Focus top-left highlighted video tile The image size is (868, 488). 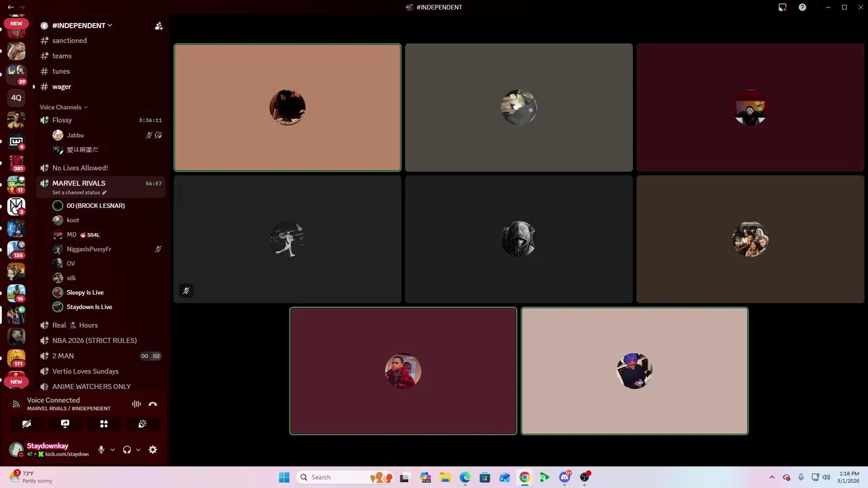click(288, 108)
